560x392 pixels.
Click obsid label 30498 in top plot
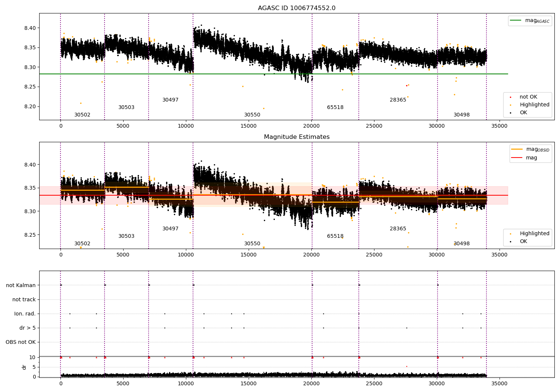[461, 115]
